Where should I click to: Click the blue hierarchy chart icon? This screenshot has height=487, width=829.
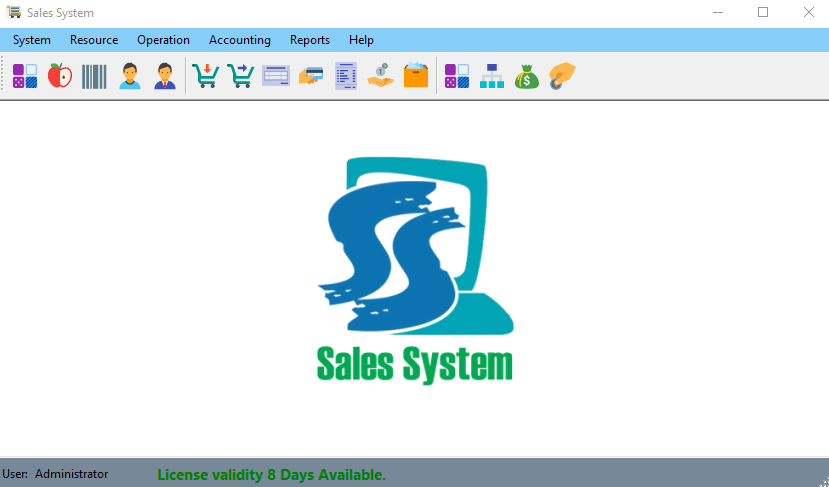(x=491, y=76)
